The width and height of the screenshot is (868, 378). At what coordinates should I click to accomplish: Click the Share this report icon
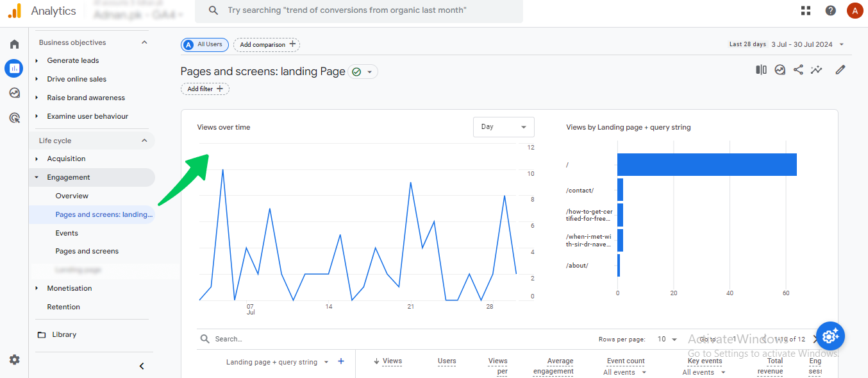(798, 70)
